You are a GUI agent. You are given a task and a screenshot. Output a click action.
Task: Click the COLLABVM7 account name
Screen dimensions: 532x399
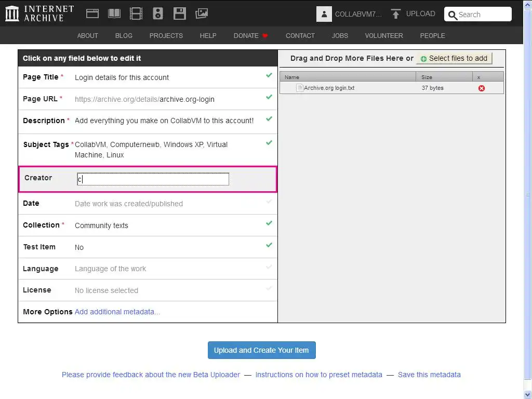[358, 14]
